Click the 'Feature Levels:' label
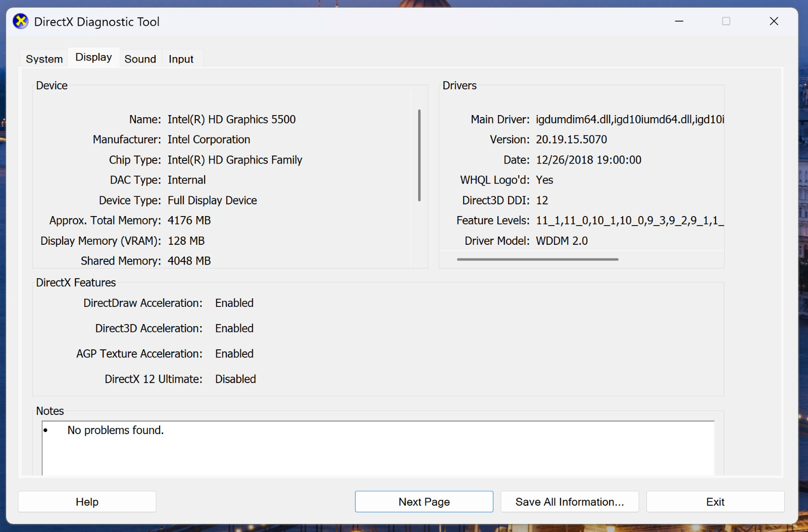808x532 pixels. pyautogui.click(x=493, y=221)
